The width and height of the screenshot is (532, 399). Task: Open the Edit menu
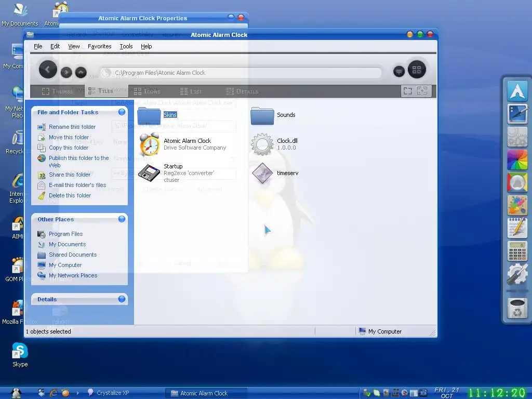pos(55,46)
